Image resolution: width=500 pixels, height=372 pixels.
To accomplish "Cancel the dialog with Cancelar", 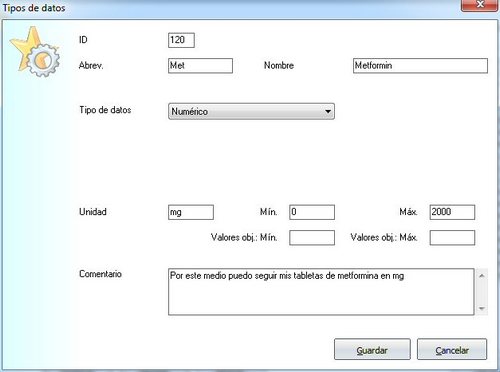I will 452,350.
